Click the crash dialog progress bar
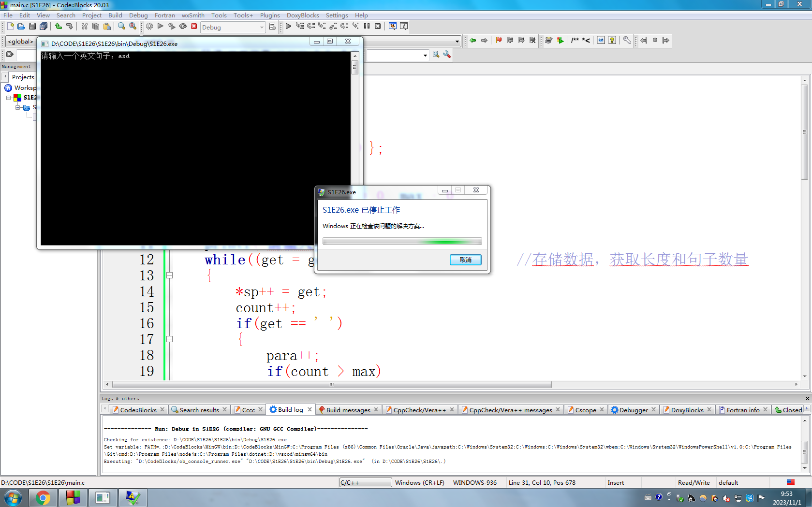This screenshot has height=507, width=812. [x=402, y=241]
